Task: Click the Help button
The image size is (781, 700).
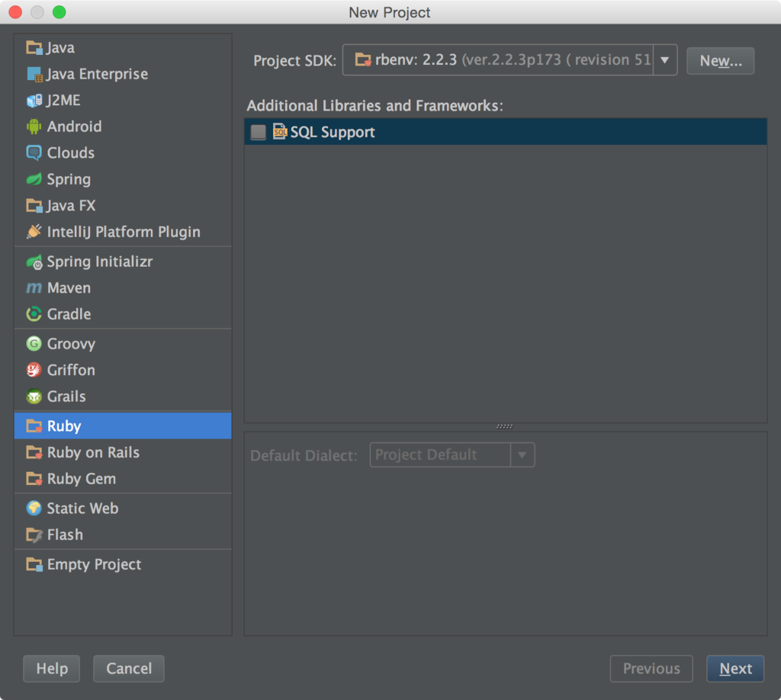Action: [52, 669]
